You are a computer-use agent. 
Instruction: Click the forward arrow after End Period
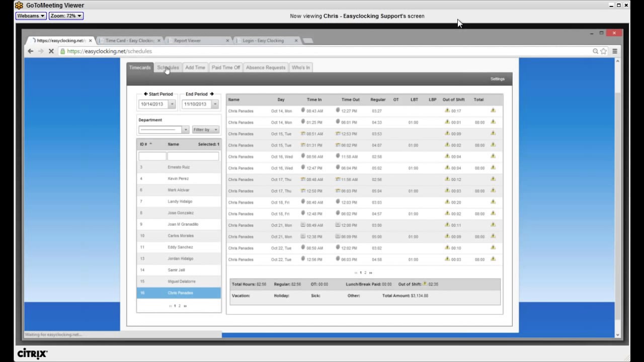[x=212, y=94]
